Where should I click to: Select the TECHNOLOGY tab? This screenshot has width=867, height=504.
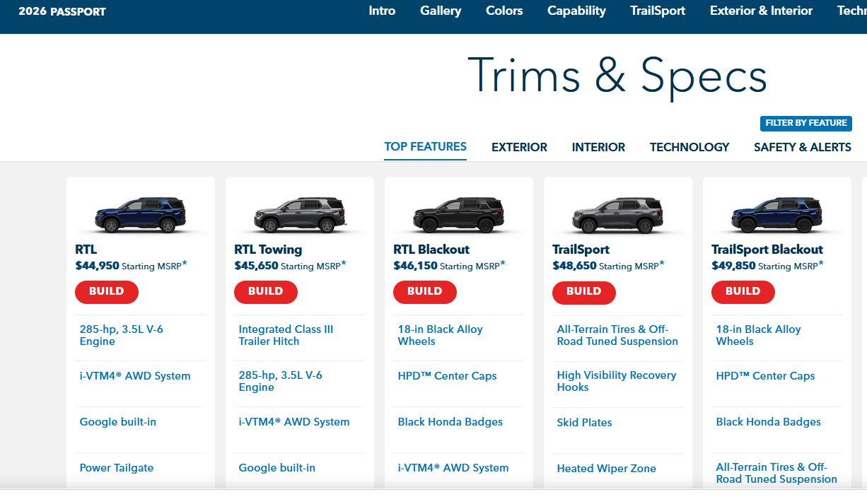click(x=689, y=147)
